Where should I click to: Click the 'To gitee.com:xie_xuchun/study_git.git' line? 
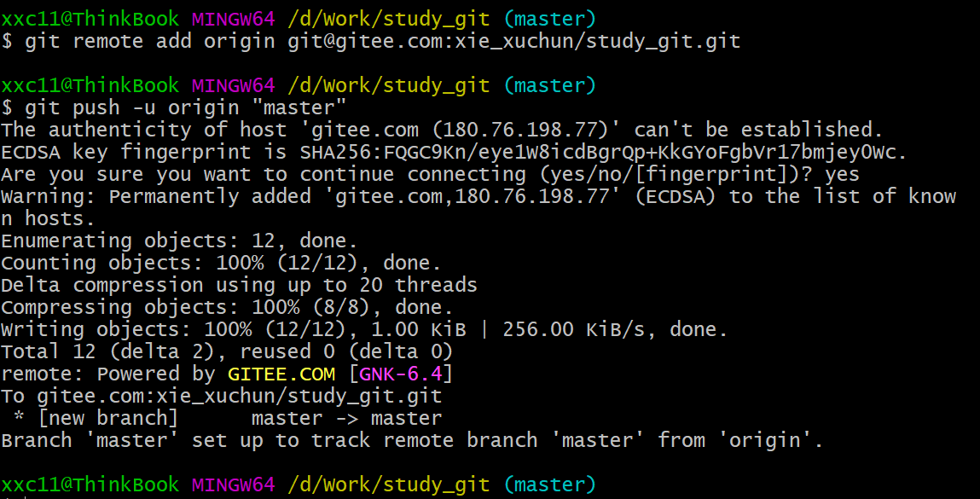222,396
